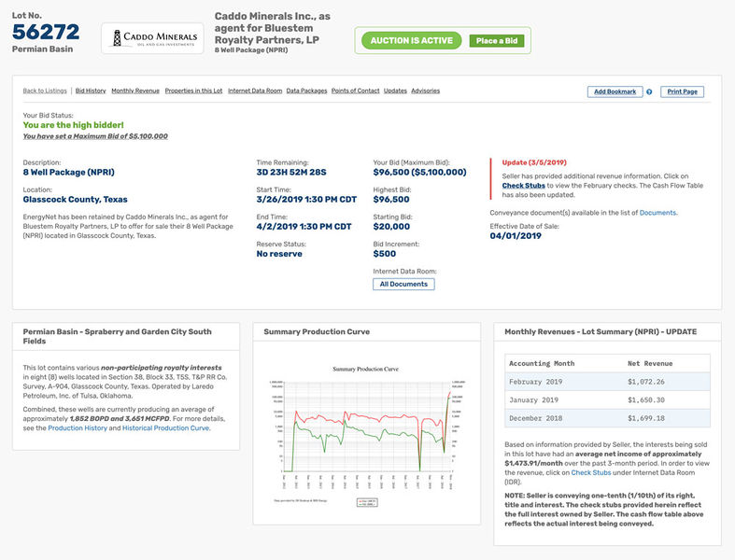Image resolution: width=735 pixels, height=560 pixels.
Task: Open Data Packages link
Action: [x=306, y=91]
